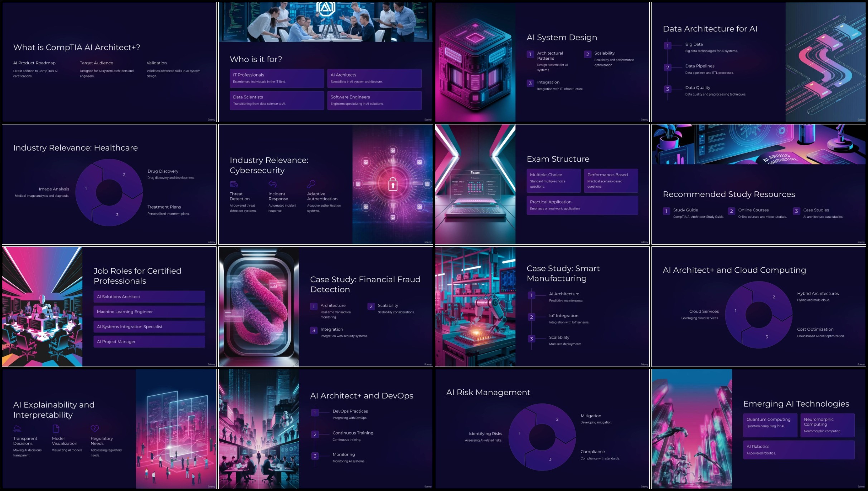Image resolution: width=868 pixels, height=491 pixels.
Task: Click the pipeline illustration on Data Architecture slide
Action: [x=825, y=62]
